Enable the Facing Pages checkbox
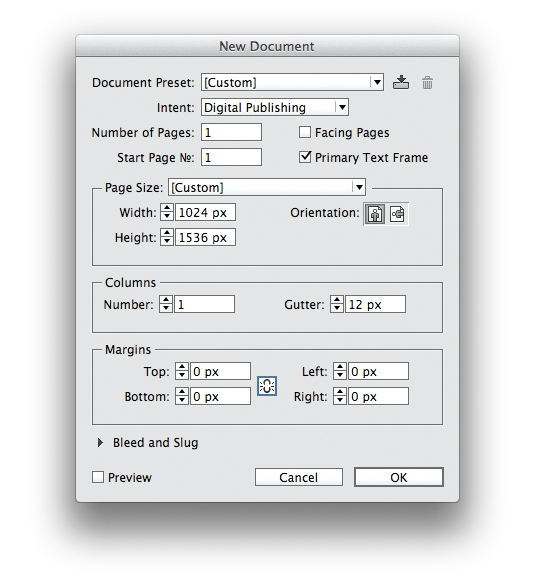535x581 pixels. click(x=305, y=132)
